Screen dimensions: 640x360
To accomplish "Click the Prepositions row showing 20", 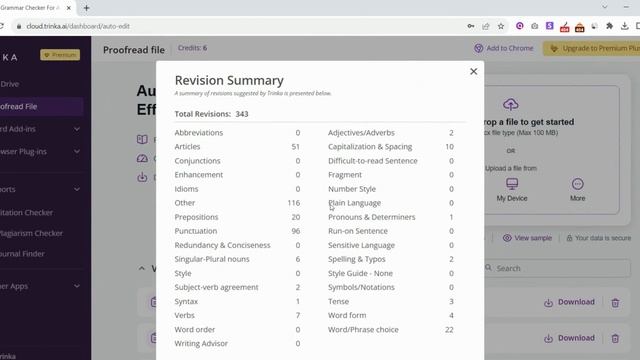I will (x=237, y=217).
